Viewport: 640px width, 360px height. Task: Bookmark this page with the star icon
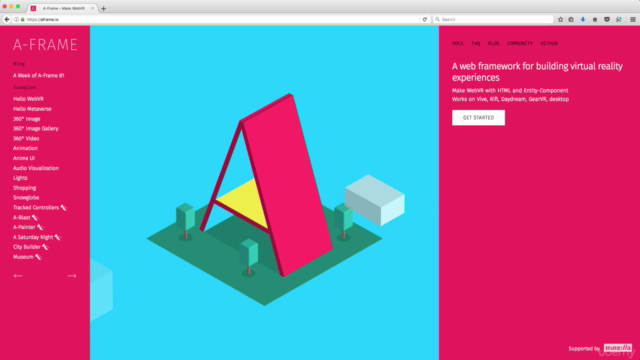click(560, 19)
